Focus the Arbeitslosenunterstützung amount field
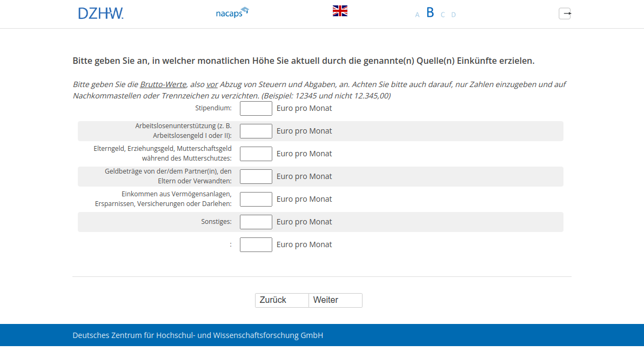644x351 pixels. tap(256, 131)
